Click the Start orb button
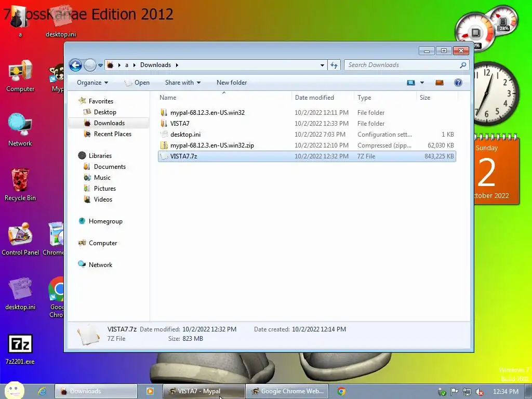Image resolution: width=532 pixels, height=399 pixels. [14, 391]
